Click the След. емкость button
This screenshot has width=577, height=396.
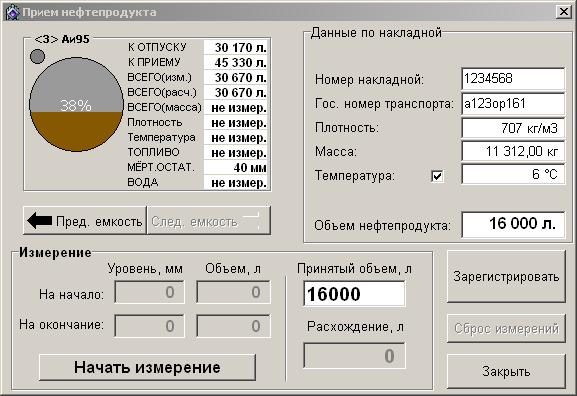209,221
